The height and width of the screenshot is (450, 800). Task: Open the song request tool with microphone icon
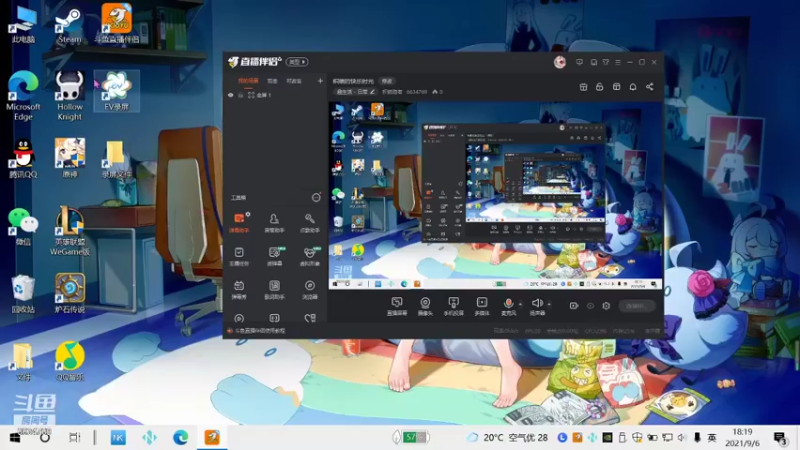[x=310, y=223]
